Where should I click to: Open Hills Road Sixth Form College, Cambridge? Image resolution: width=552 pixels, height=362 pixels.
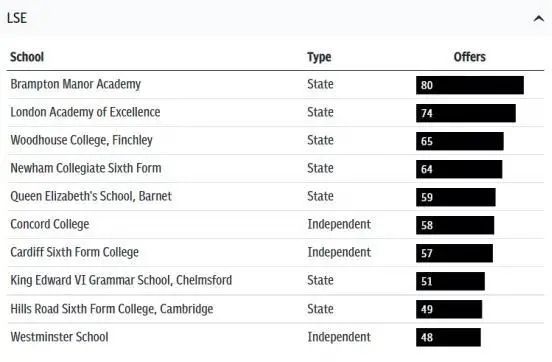112,309
